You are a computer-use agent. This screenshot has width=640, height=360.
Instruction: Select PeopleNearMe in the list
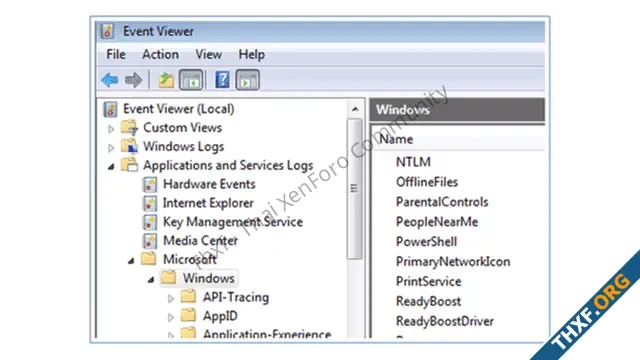pos(437,222)
